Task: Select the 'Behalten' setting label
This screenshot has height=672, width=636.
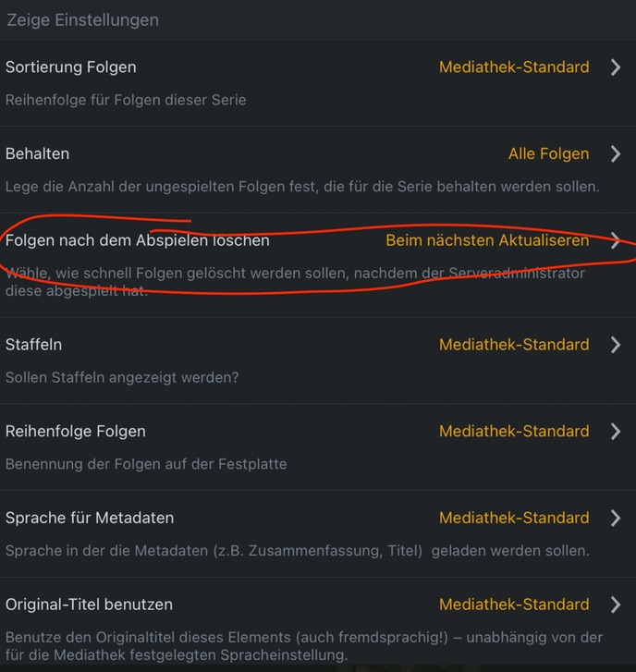Action: coord(38,153)
